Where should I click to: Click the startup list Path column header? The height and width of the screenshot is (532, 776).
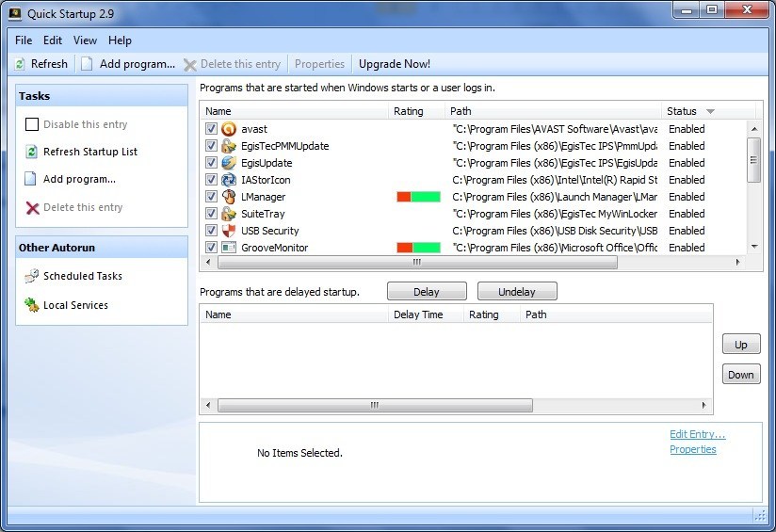pyautogui.click(x=553, y=111)
